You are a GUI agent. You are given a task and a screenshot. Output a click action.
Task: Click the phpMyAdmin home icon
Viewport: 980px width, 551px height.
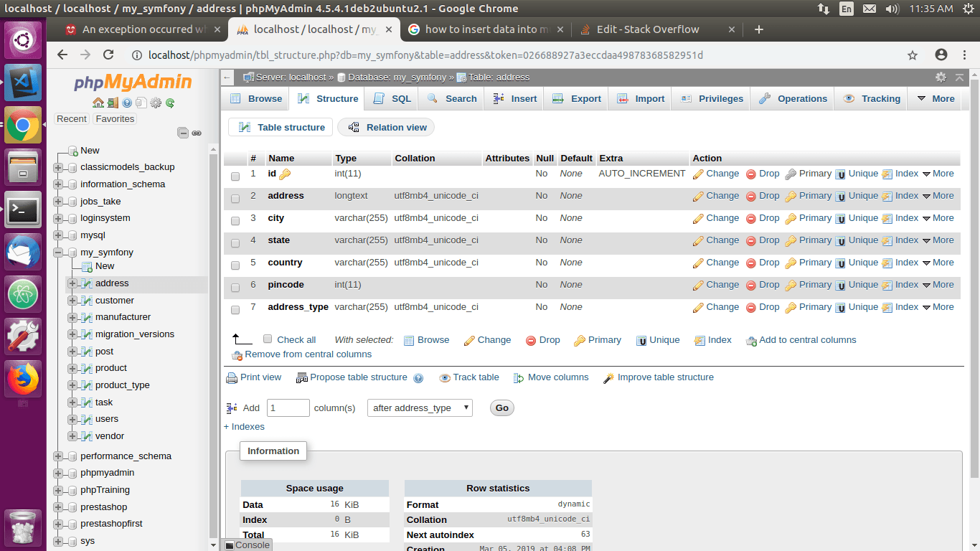[98, 103]
